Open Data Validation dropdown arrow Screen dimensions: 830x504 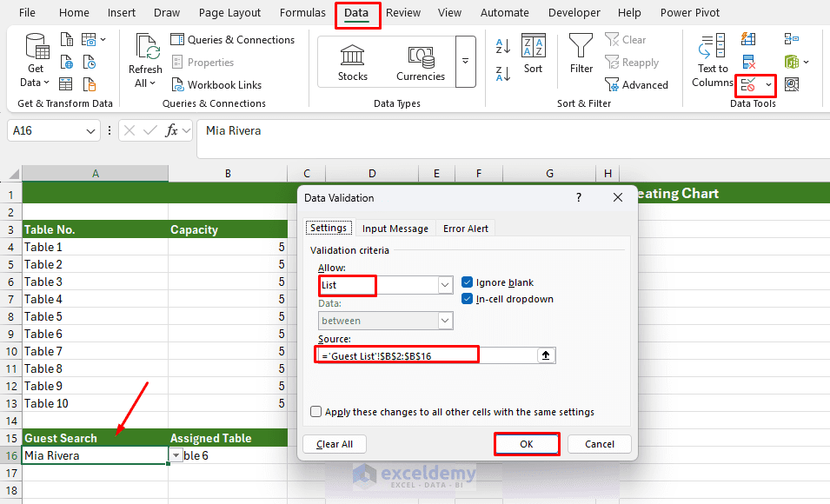click(768, 84)
